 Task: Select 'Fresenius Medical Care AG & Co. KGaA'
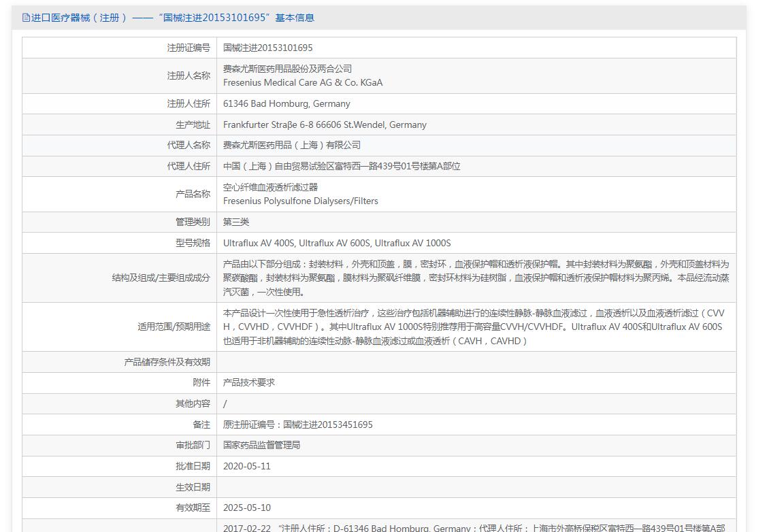click(303, 82)
